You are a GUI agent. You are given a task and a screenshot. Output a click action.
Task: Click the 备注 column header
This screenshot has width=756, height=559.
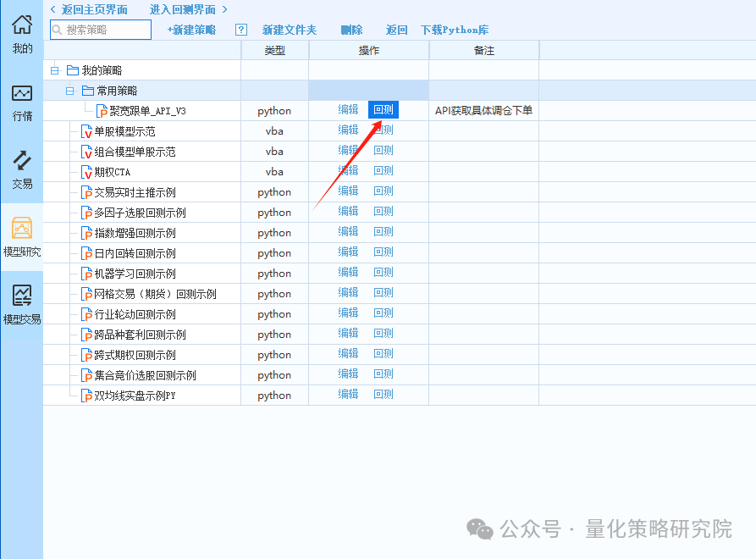[484, 50]
